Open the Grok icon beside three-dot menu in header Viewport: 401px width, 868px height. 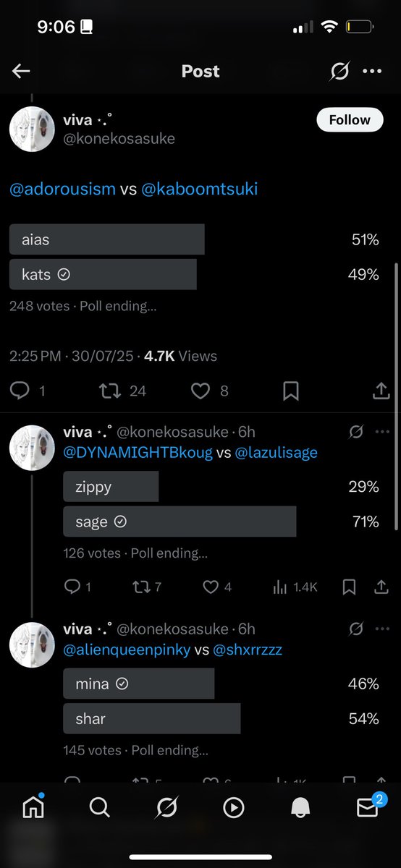[338, 71]
